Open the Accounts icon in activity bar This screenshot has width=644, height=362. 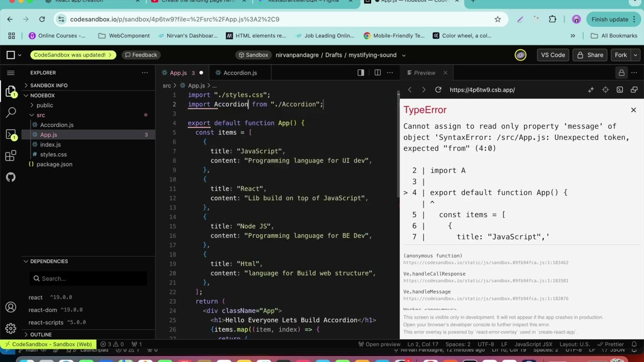11,307
